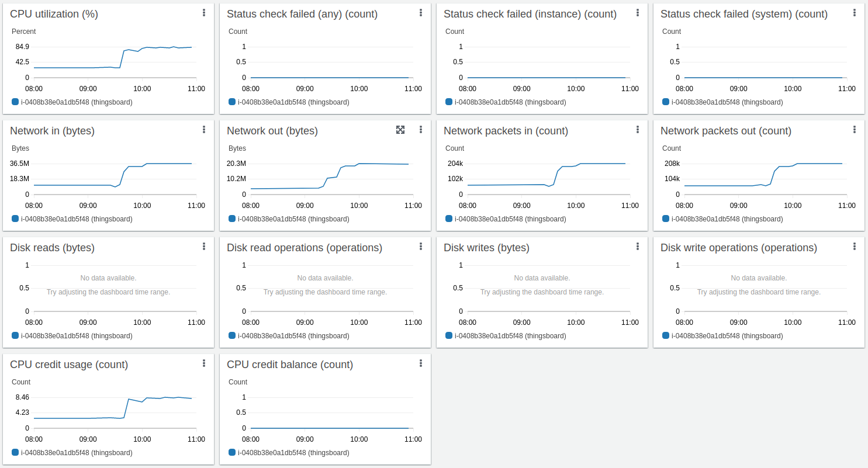Image resolution: width=868 pixels, height=468 pixels.
Task: Enlarge the Network out graph with the expand icon
Action: (400, 130)
